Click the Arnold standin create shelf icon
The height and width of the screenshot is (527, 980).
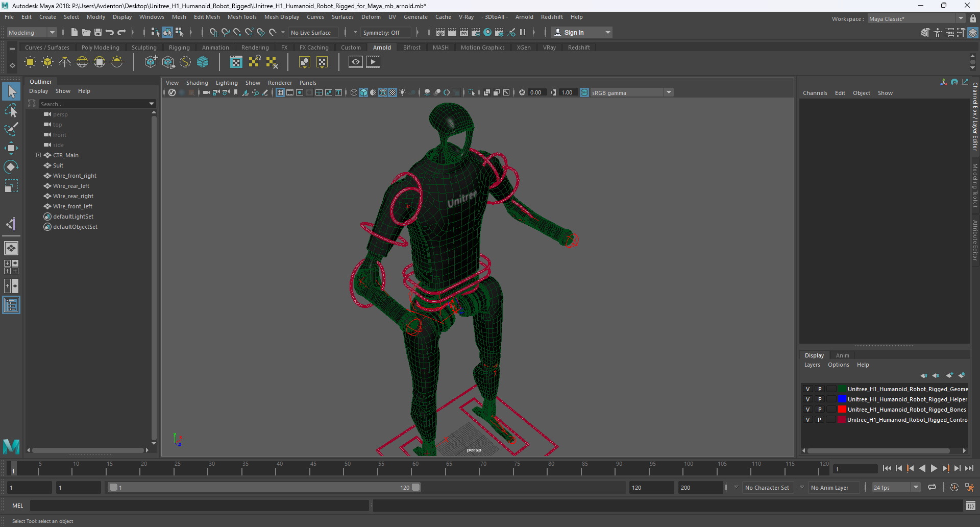(x=151, y=62)
